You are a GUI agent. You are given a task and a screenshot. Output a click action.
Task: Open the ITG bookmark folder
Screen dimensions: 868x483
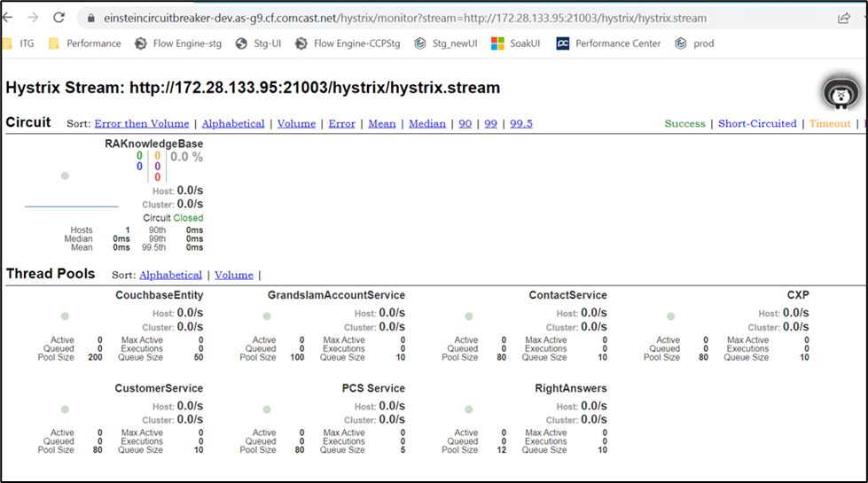coord(20,43)
